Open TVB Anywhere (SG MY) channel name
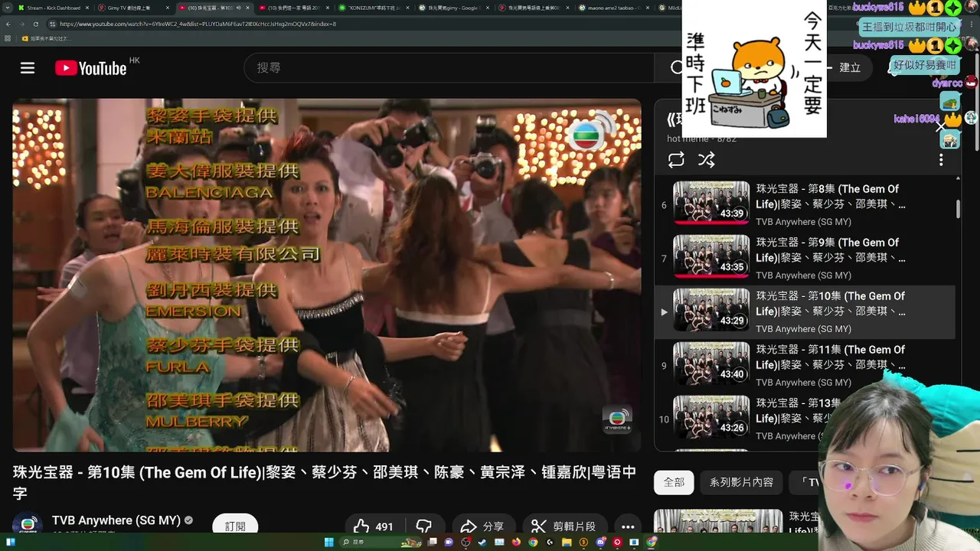 (x=116, y=520)
